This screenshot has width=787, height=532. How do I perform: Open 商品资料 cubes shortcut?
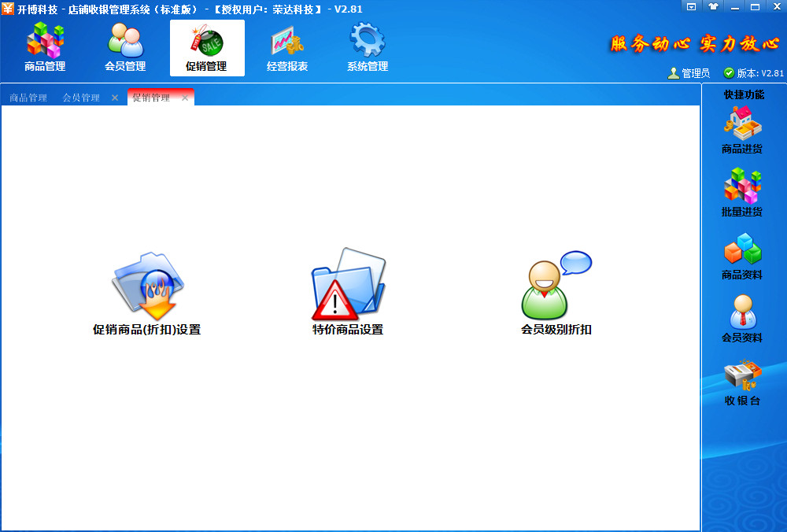point(742,256)
